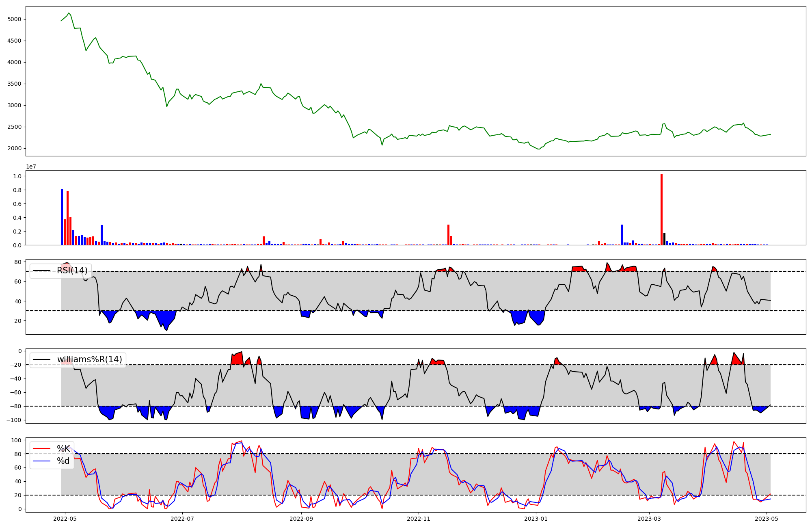Click the 2023-01 x-axis date label
The height and width of the screenshot is (528, 812).
(x=536, y=519)
